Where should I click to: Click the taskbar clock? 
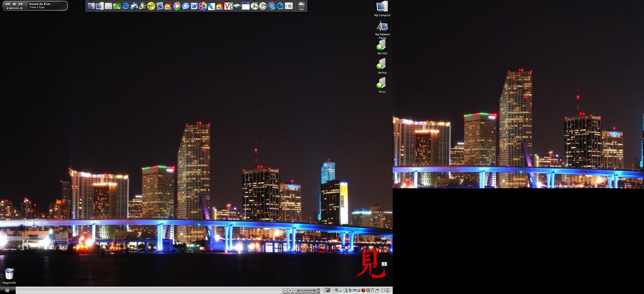pos(385,290)
